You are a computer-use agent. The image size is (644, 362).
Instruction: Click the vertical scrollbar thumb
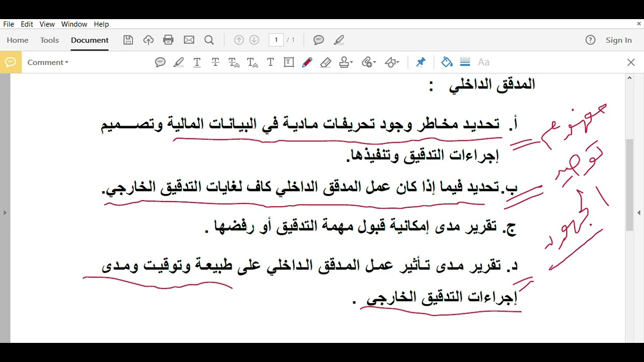[x=629, y=185]
